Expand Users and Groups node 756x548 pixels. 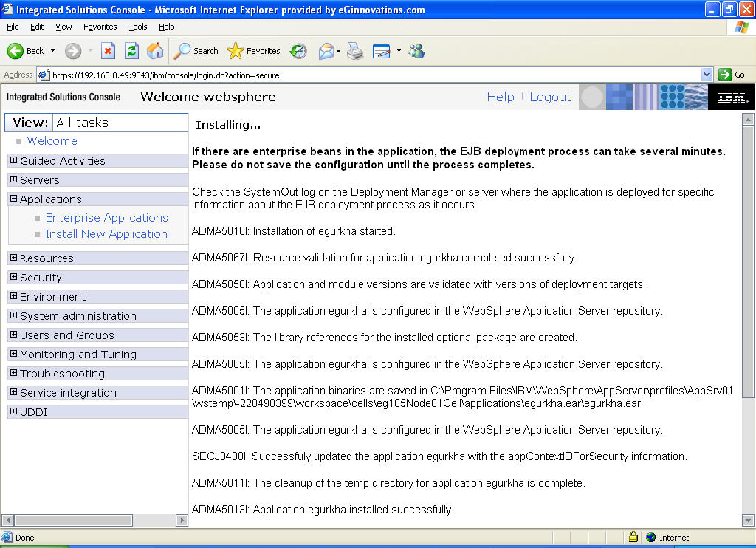click(13, 335)
